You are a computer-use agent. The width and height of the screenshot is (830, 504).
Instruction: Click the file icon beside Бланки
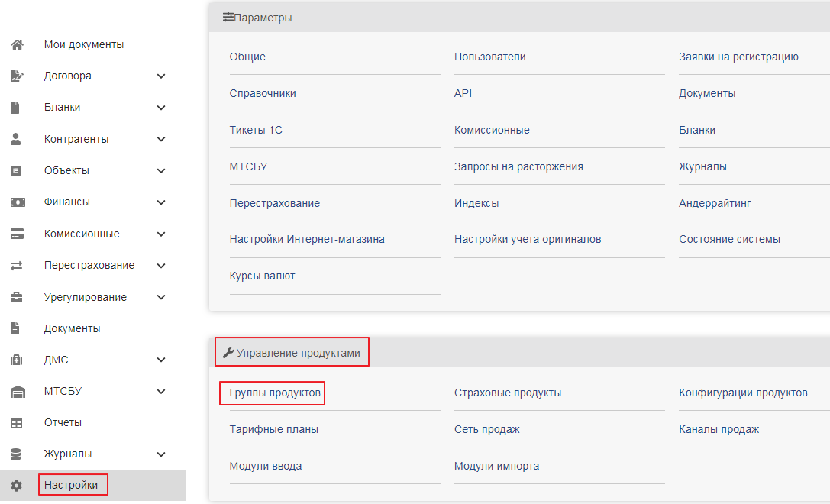pos(15,108)
